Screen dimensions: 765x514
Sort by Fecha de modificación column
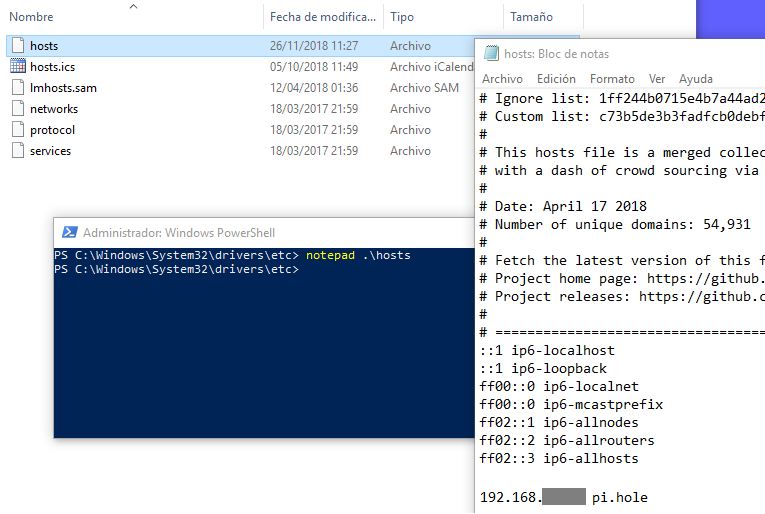click(322, 17)
